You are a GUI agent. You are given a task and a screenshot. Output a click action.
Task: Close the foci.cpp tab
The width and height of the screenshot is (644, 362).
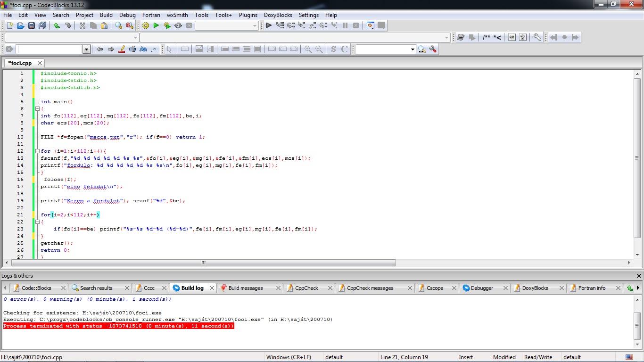tap(40, 63)
